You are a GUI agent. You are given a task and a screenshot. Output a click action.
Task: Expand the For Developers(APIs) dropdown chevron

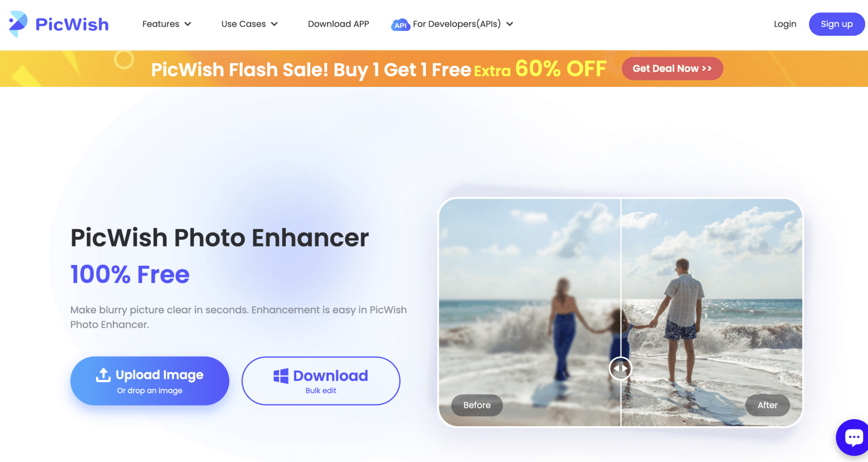pyautogui.click(x=509, y=24)
